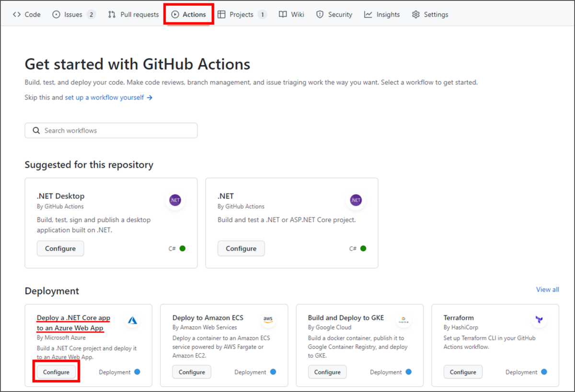This screenshot has height=392, width=575.
Task: Open the set up a workflow yourself link
Action: point(103,97)
